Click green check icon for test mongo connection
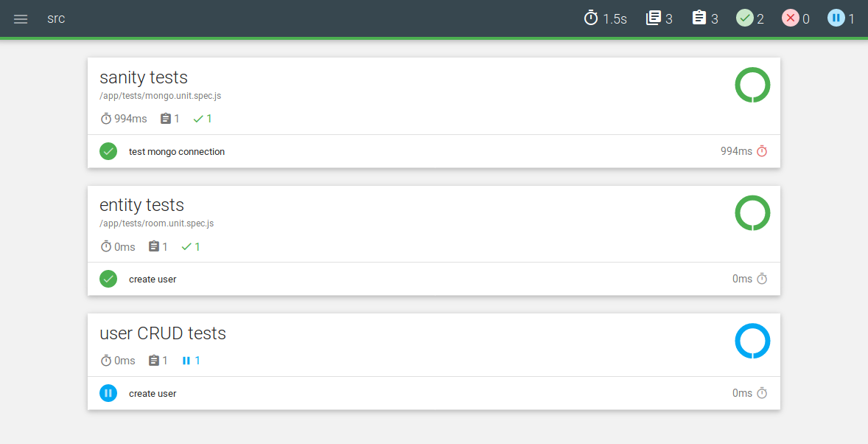The height and width of the screenshot is (444, 868). [x=108, y=151]
